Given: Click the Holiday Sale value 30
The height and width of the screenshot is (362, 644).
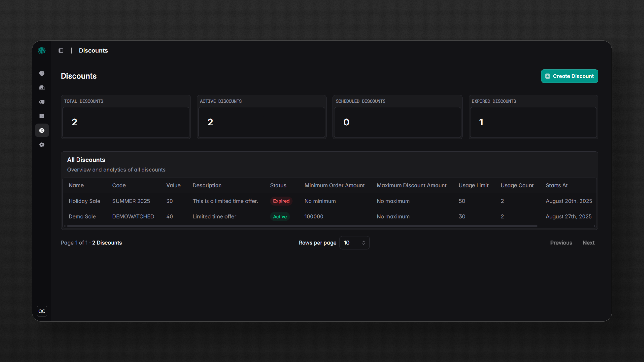Looking at the screenshot, I should [169, 201].
